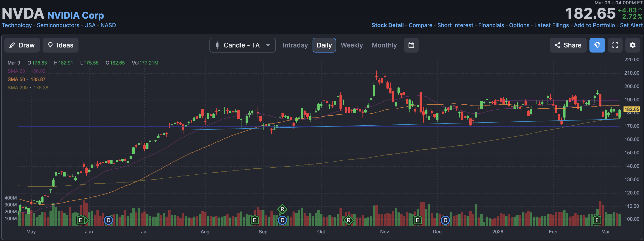The width and height of the screenshot is (644, 241).
Task: Click the NVIDIA Corp company name
Action: click(75, 15)
